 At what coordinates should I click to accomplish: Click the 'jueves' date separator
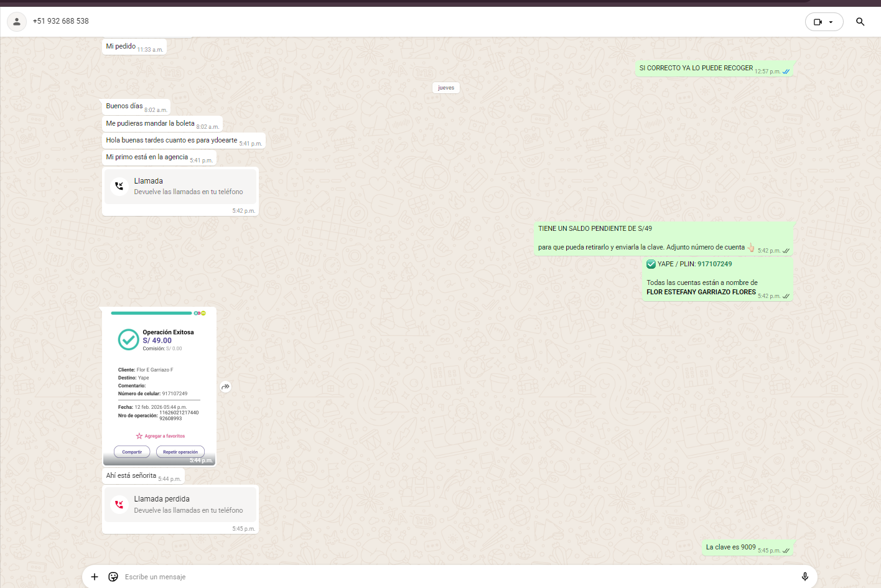pos(446,88)
